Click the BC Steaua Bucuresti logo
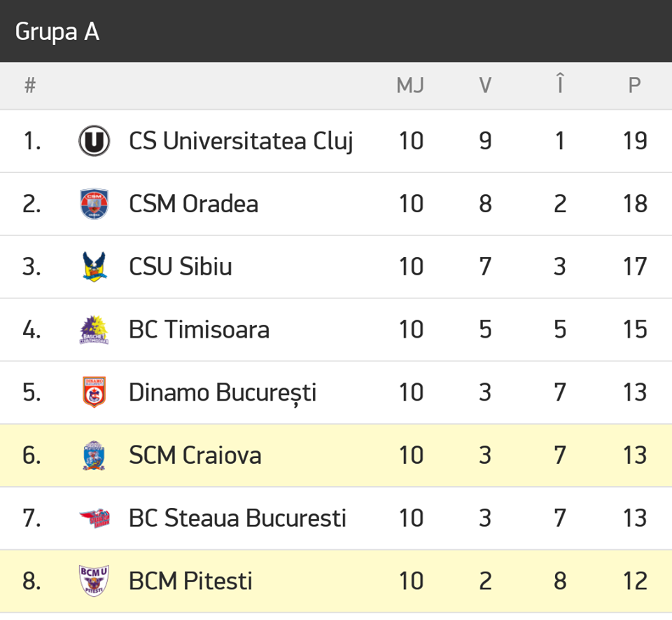This screenshot has height=620, width=672. point(94,518)
